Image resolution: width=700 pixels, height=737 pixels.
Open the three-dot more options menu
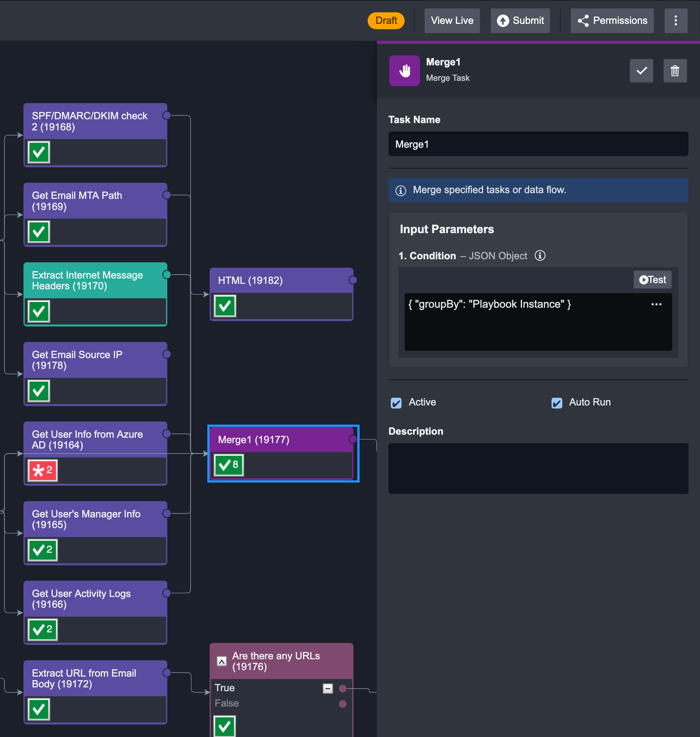[676, 21]
